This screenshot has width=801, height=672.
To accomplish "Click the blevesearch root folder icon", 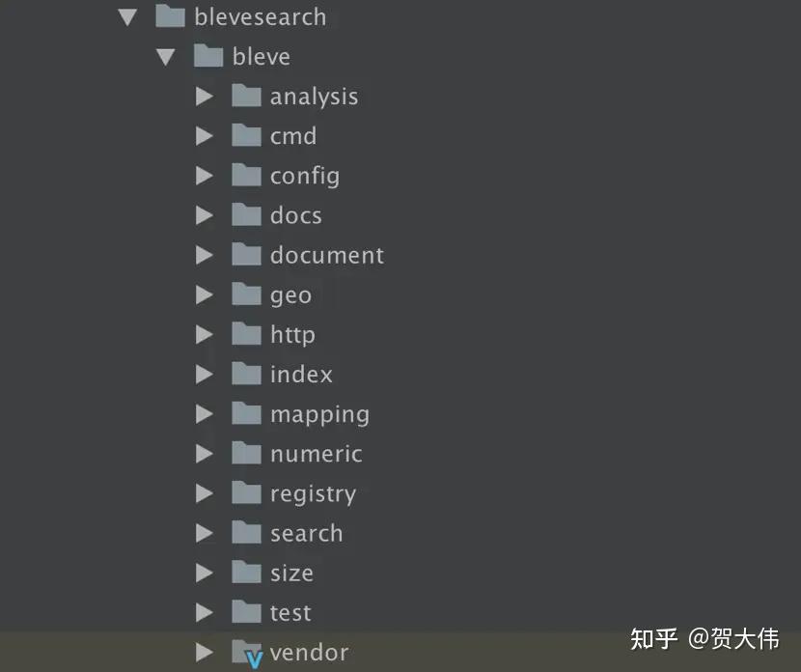I will tap(170, 15).
